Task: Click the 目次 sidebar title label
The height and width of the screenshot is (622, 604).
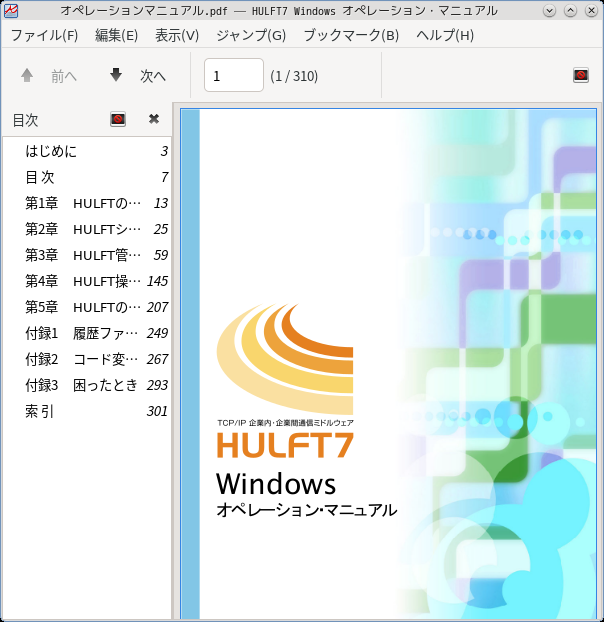Action: (25, 120)
